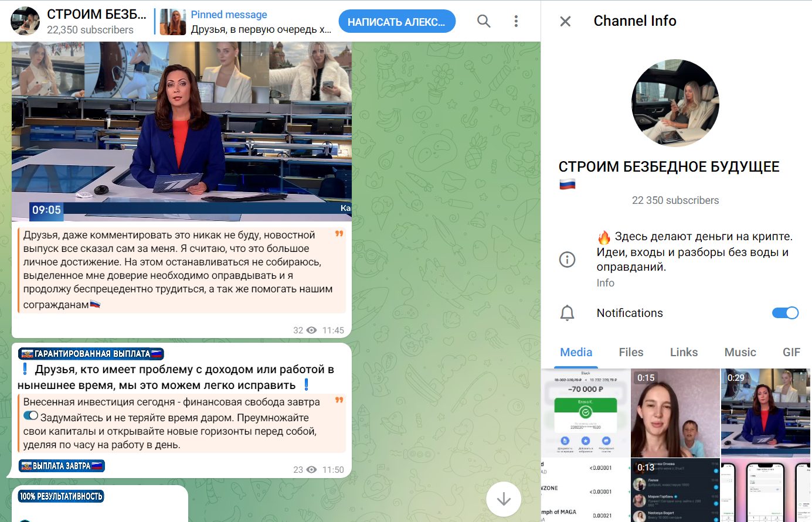
Task: Click the ГАРАНТИРОВАННАЯ ВЫПЛАТА badge
Action: pyautogui.click(x=91, y=353)
